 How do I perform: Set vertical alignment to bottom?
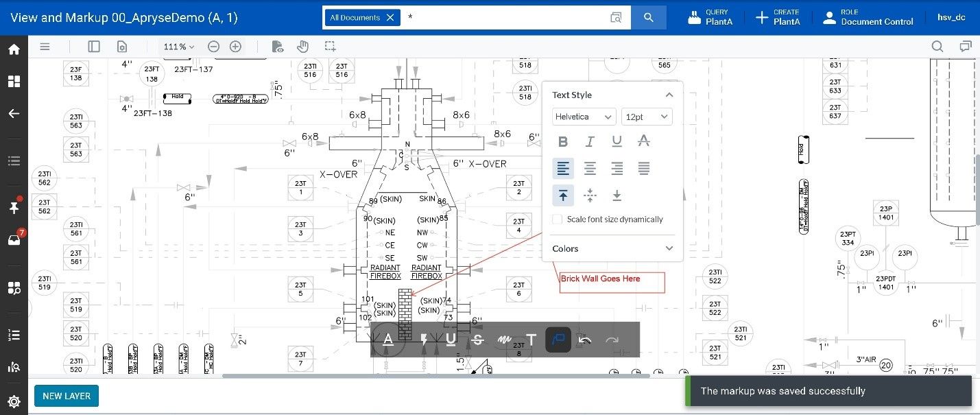[x=617, y=195]
